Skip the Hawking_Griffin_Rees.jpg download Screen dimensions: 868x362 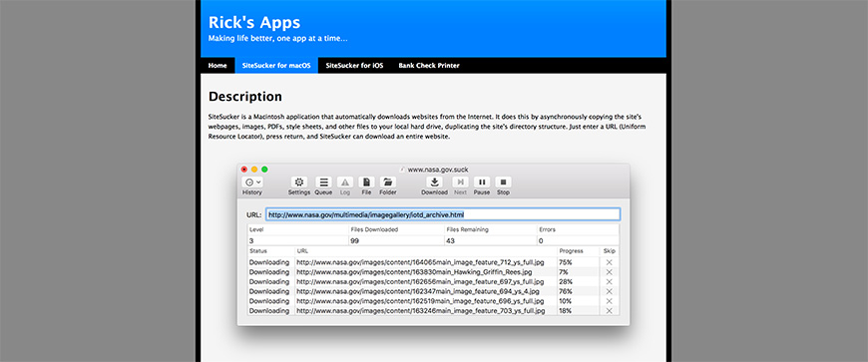(x=609, y=272)
